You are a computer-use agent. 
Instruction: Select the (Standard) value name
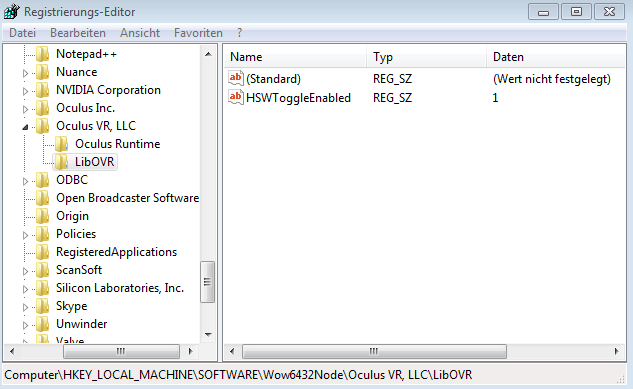(x=273, y=79)
